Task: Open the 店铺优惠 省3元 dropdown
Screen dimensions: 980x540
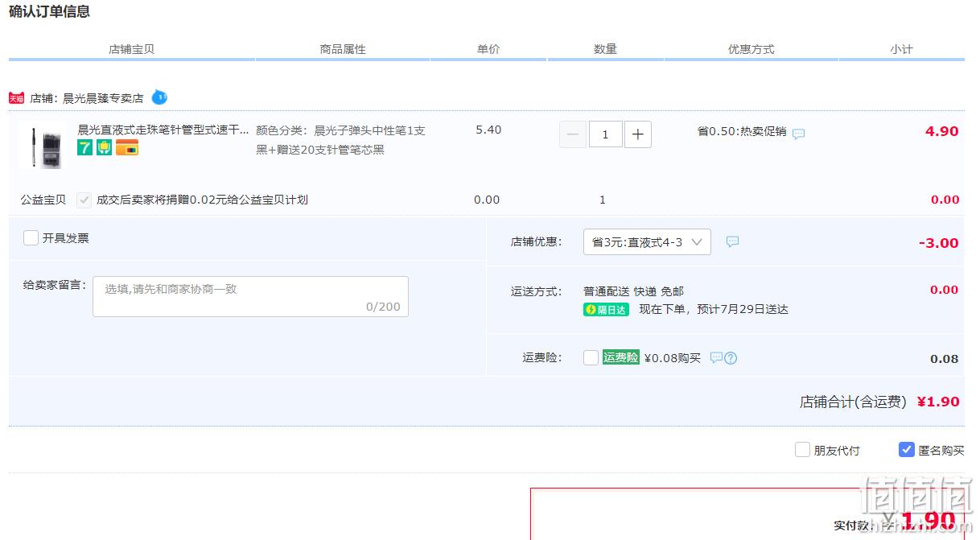Action: point(647,241)
